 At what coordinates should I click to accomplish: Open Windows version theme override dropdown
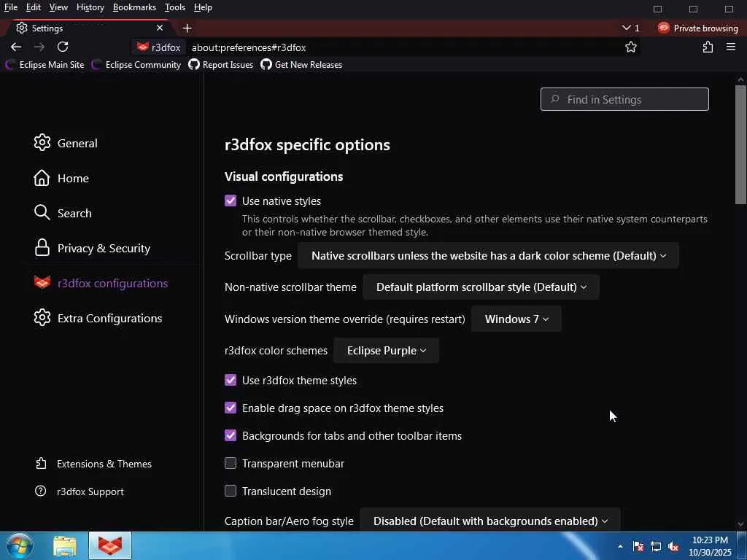tap(516, 319)
